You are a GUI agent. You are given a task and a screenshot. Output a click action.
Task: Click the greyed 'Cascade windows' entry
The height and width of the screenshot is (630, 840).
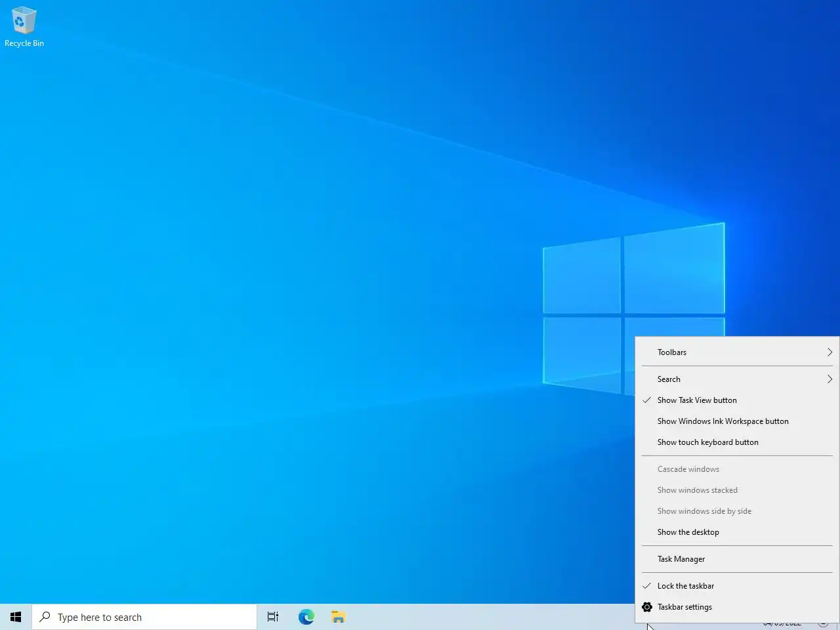tap(737, 469)
